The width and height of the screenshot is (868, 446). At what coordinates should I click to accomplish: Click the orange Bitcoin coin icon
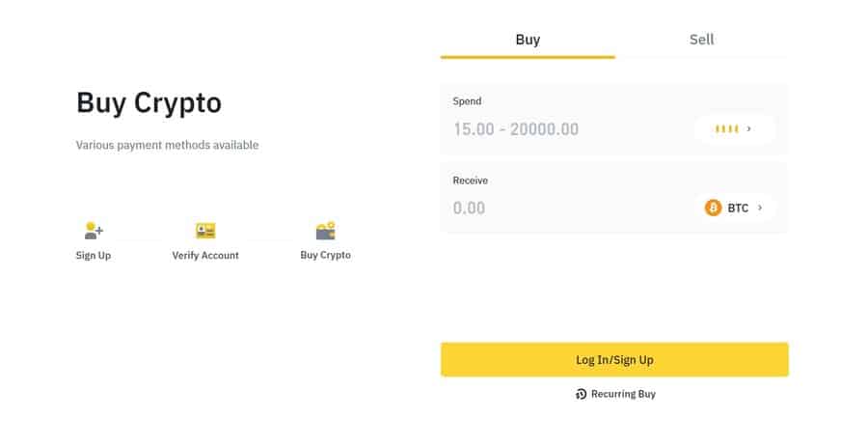tap(713, 208)
